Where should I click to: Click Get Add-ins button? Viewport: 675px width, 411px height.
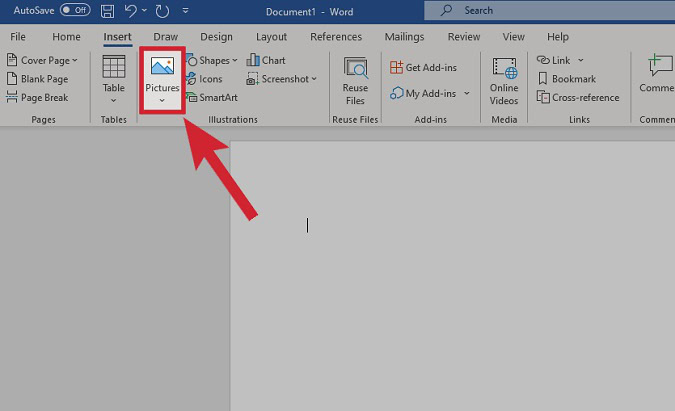click(426, 67)
